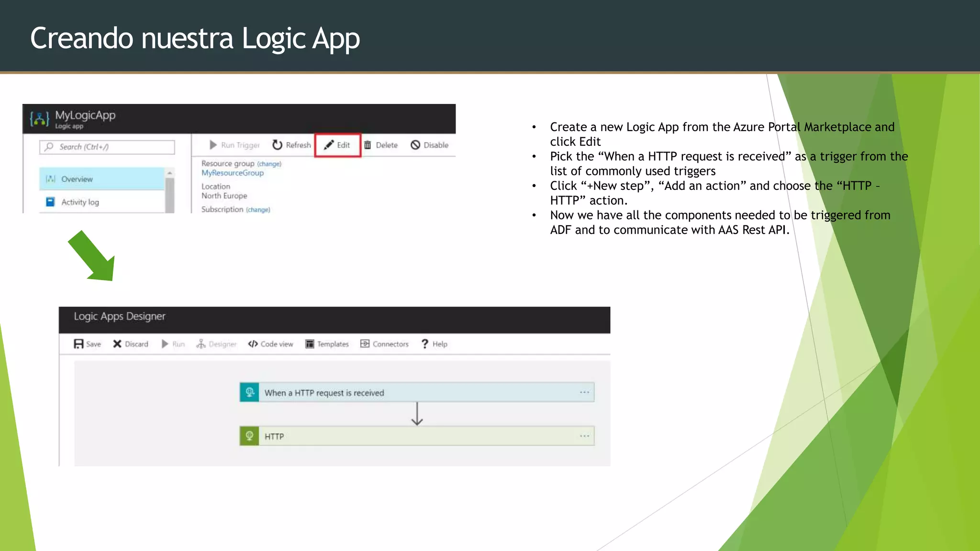The height and width of the screenshot is (551, 980).
Task: Disable the logic app
Action: (x=429, y=145)
